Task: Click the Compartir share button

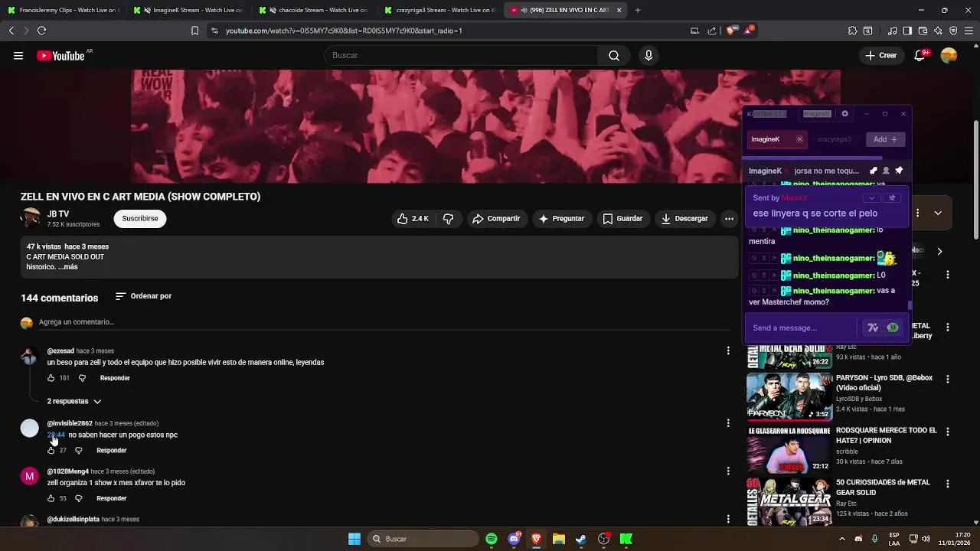Action: click(496, 219)
